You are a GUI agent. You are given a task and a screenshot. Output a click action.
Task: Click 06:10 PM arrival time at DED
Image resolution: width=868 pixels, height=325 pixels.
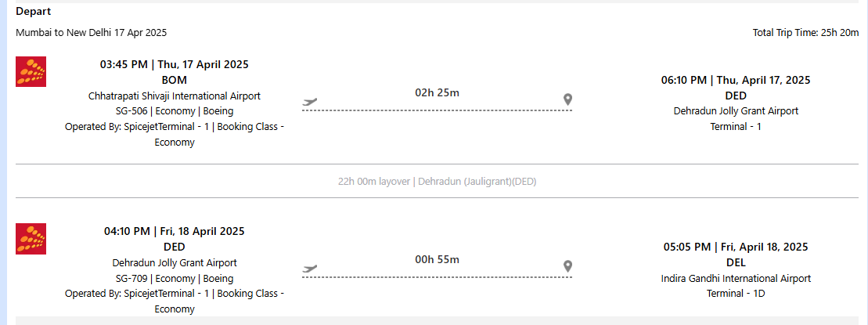[736, 81]
